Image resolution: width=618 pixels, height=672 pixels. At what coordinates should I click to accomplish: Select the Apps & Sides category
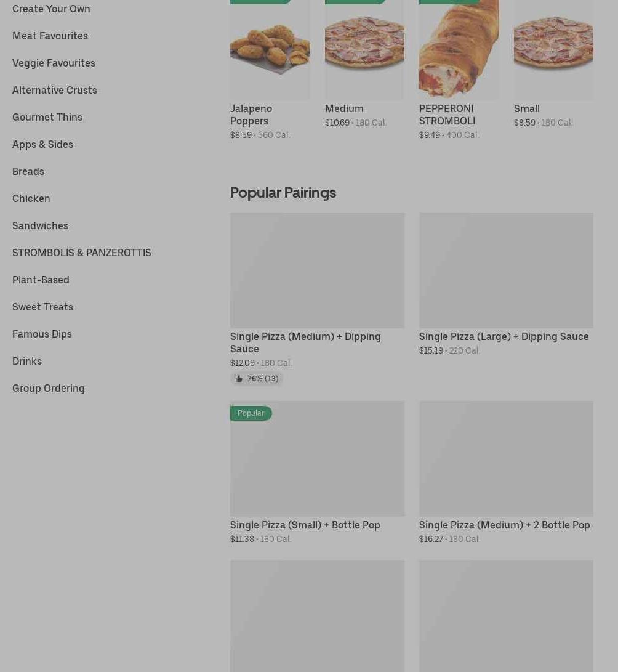(42, 144)
